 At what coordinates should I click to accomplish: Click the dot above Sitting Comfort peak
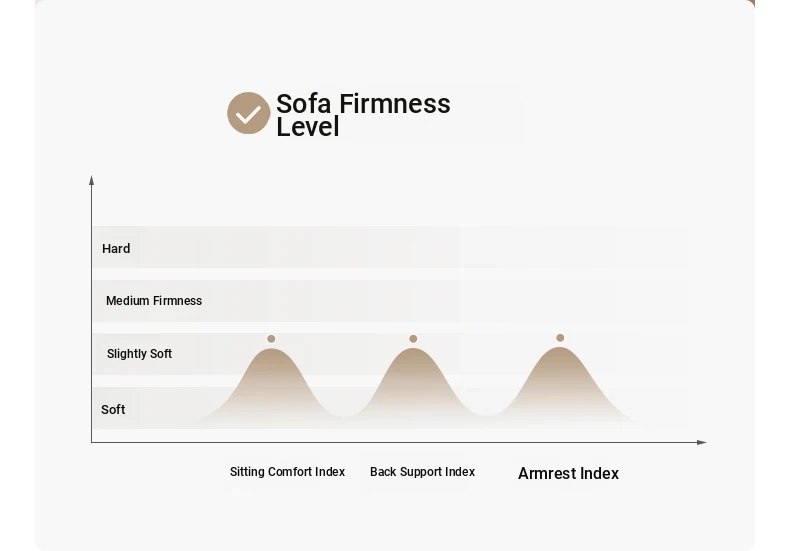(x=271, y=338)
